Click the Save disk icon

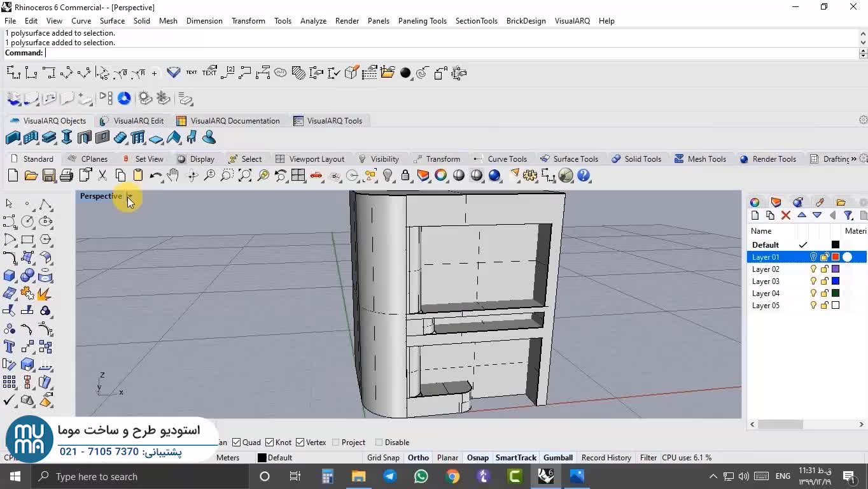(x=48, y=176)
